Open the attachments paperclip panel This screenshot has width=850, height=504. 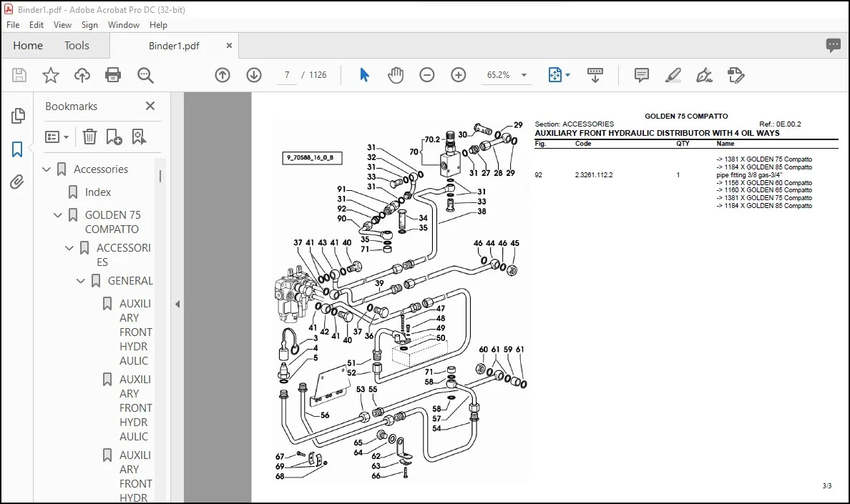pyautogui.click(x=17, y=182)
